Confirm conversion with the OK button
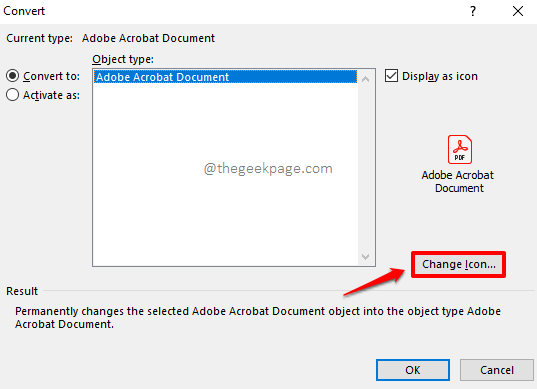Image resolution: width=537 pixels, height=389 pixels. (413, 370)
